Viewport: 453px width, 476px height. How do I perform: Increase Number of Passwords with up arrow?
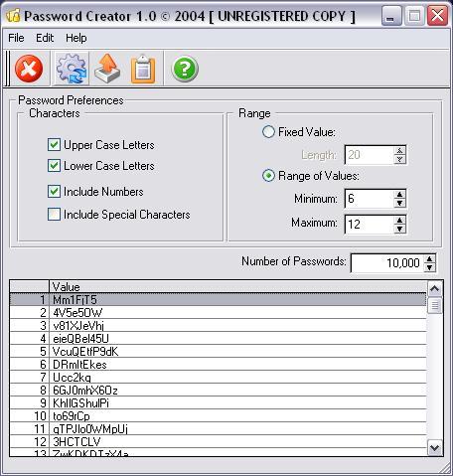pyautogui.click(x=429, y=259)
